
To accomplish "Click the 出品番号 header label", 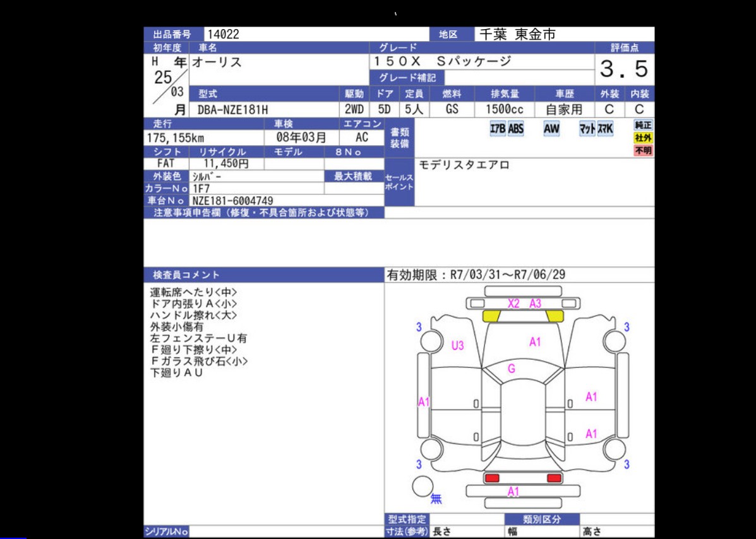I will [172, 35].
